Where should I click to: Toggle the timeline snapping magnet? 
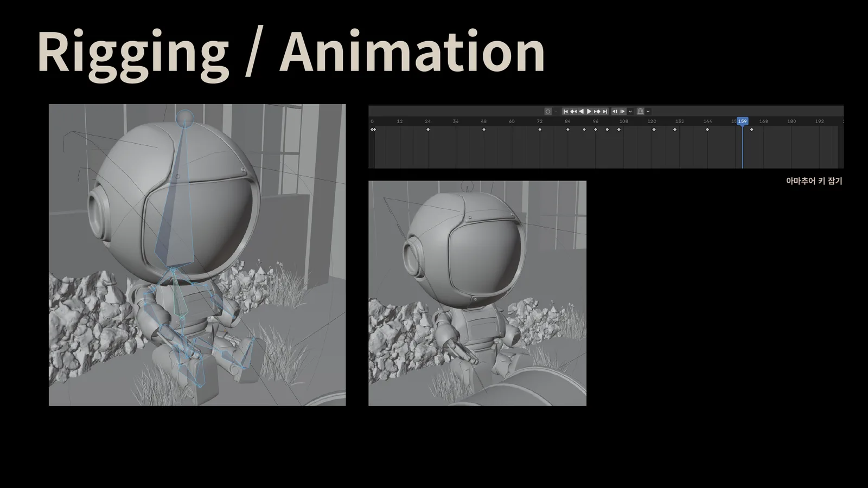coord(640,111)
